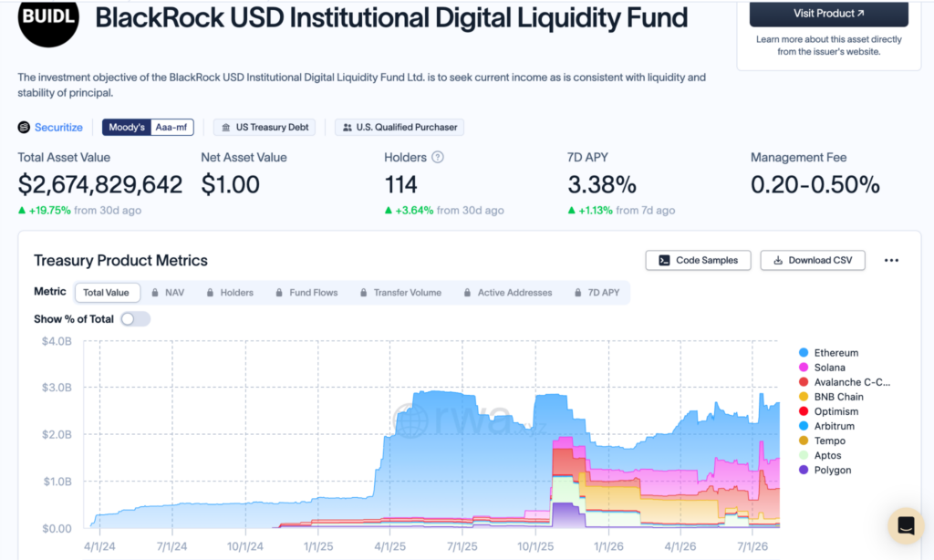
Task: Click the BNB Chain yellow legend swatch
Action: pyautogui.click(x=804, y=397)
